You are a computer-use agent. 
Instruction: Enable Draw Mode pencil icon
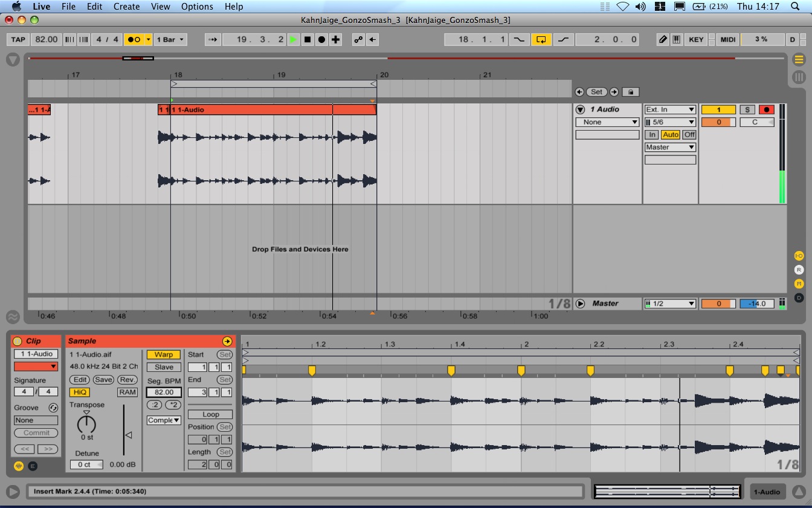tap(663, 39)
